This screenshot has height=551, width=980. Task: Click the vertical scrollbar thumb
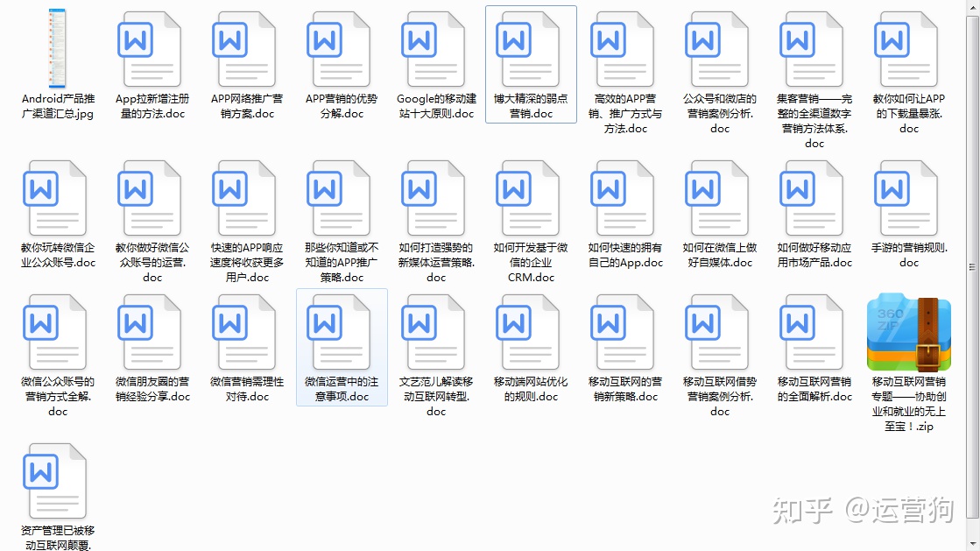[x=972, y=268]
